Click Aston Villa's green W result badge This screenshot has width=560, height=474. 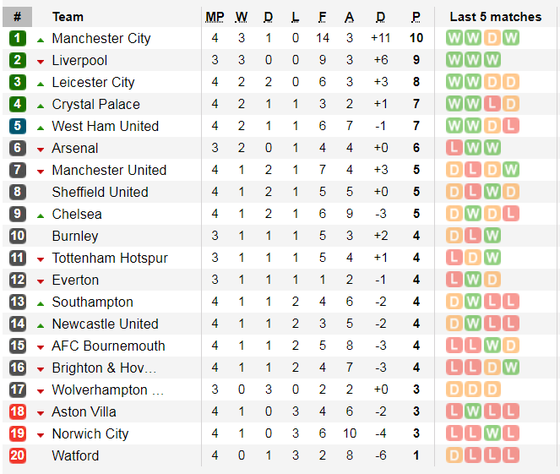[x=473, y=411]
